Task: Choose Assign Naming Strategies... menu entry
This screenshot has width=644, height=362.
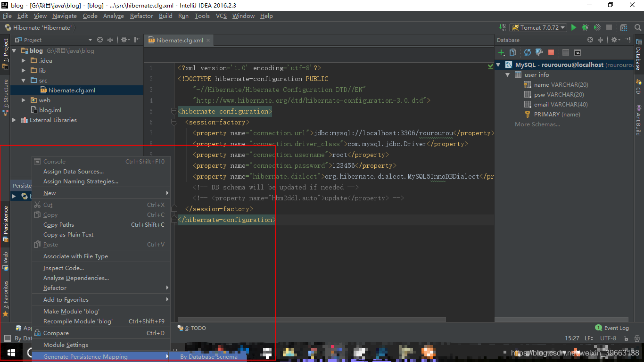Action: click(101, 181)
